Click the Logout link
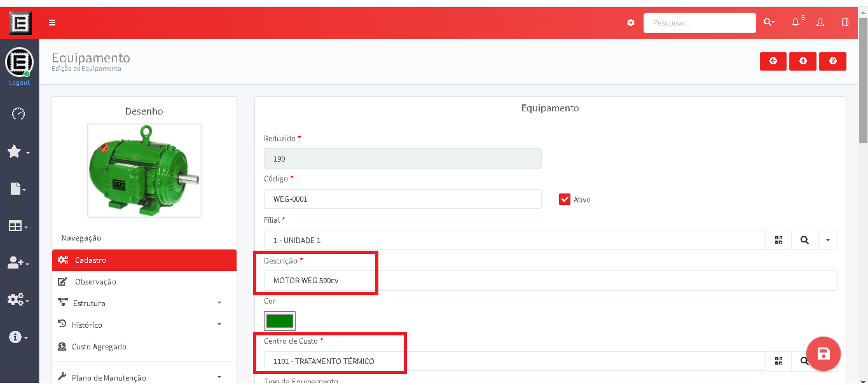Image resolution: width=868 pixels, height=385 pixels. click(x=19, y=83)
